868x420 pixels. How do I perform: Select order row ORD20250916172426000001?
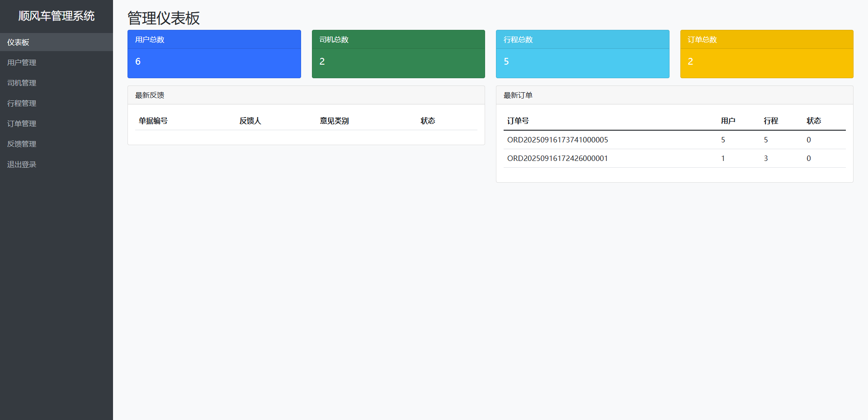557,158
